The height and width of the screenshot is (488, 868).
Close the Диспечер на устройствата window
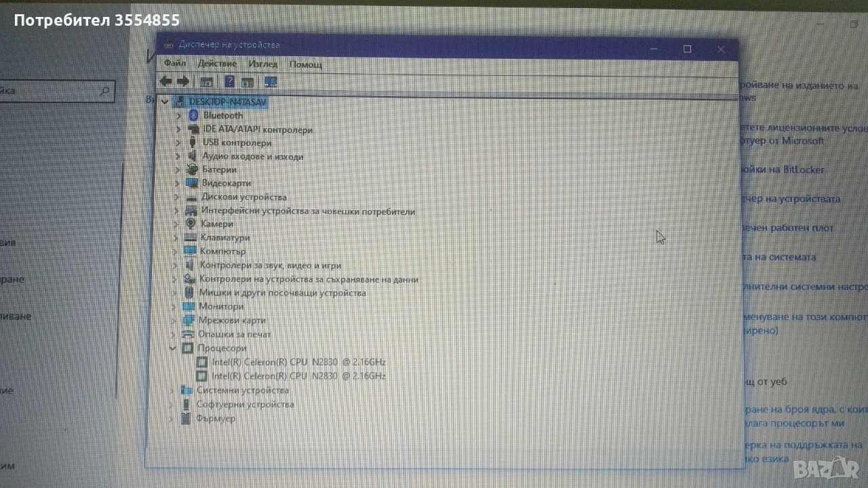[721, 49]
